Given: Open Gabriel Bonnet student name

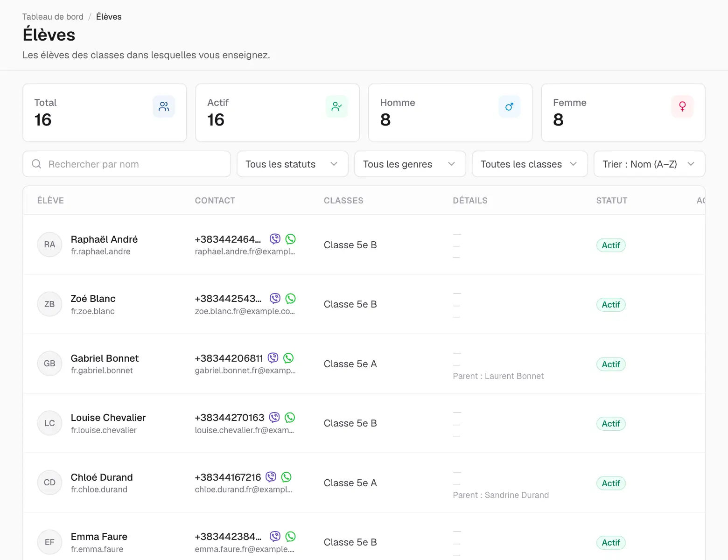Looking at the screenshot, I should pyautogui.click(x=105, y=358).
